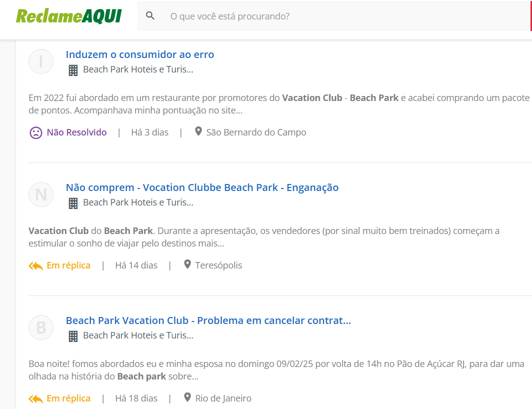Select company name under 'Não comprem' title
This screenshot has width=532, height=409.
(138, 202)
